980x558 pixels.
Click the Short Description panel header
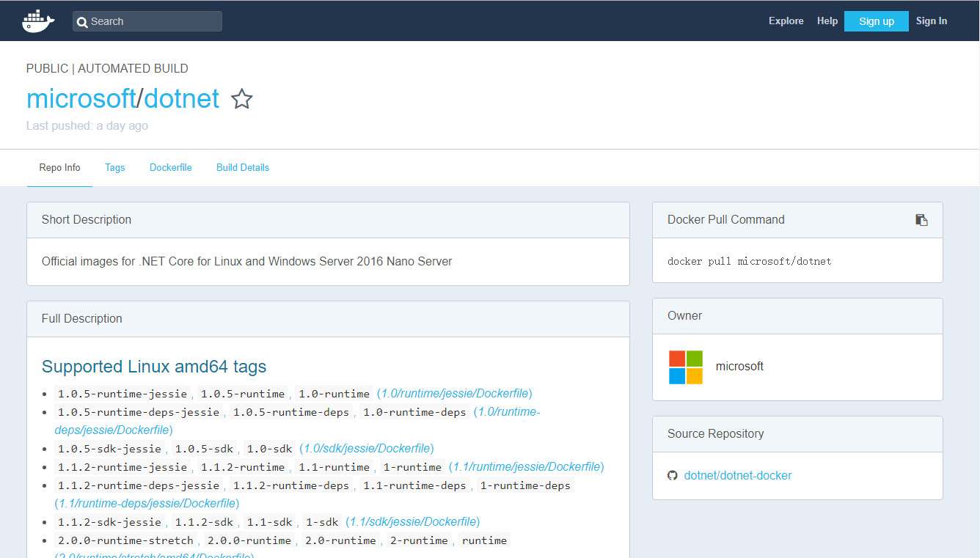click(x=328, y=220)
